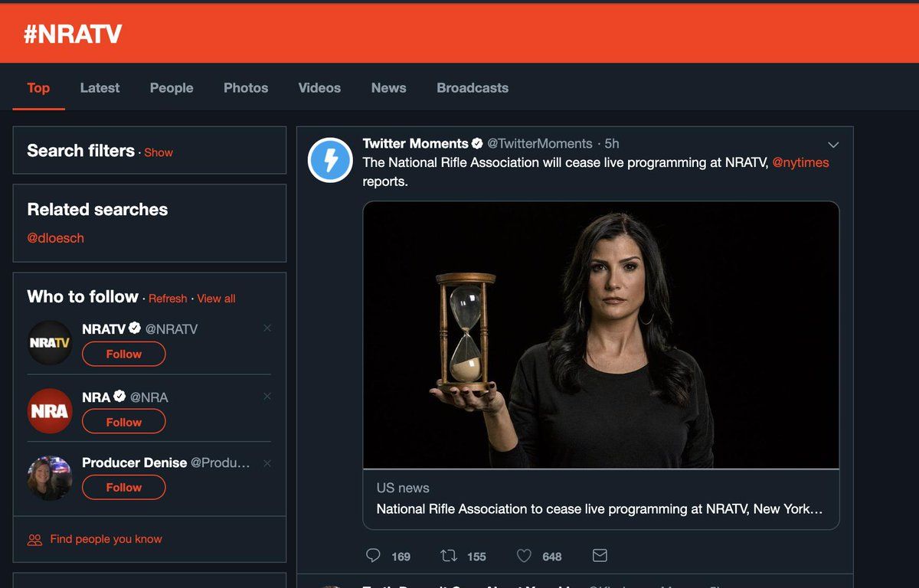
Task: Click the Find people you know icon
Action: pyautogui.click(x=34, y=540)
